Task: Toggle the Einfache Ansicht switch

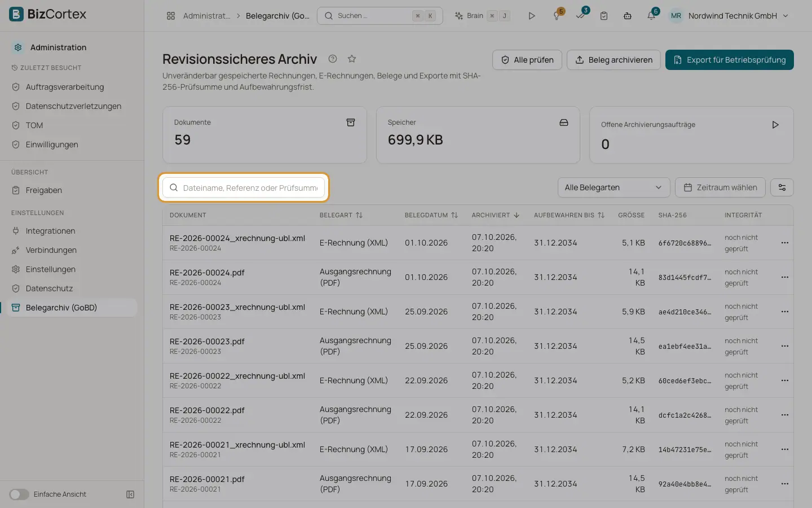Action: click(19, 494)
